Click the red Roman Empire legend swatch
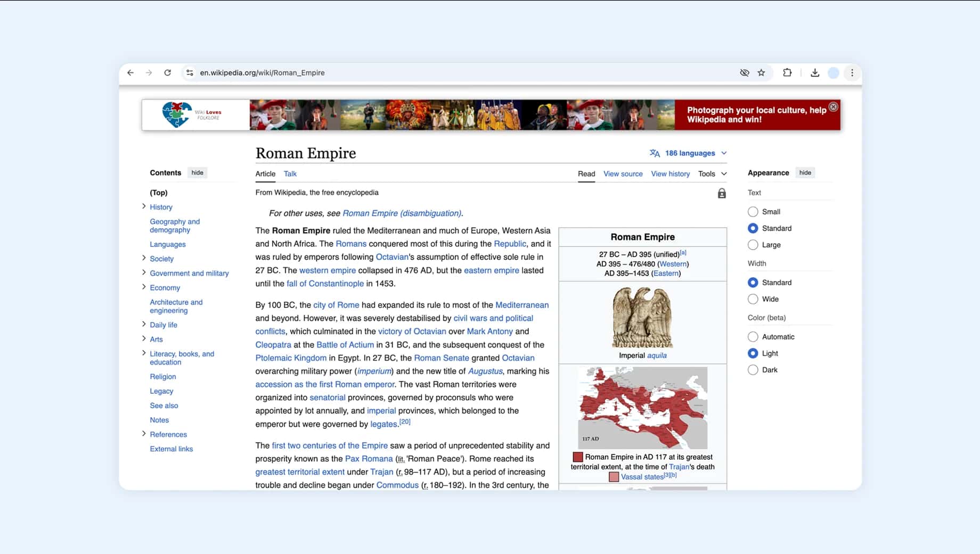980x554 pixels. [578, 457]
